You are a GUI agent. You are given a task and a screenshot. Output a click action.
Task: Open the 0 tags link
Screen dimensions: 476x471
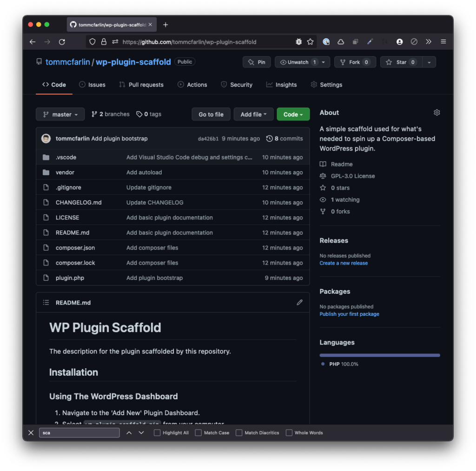[149, 114]
